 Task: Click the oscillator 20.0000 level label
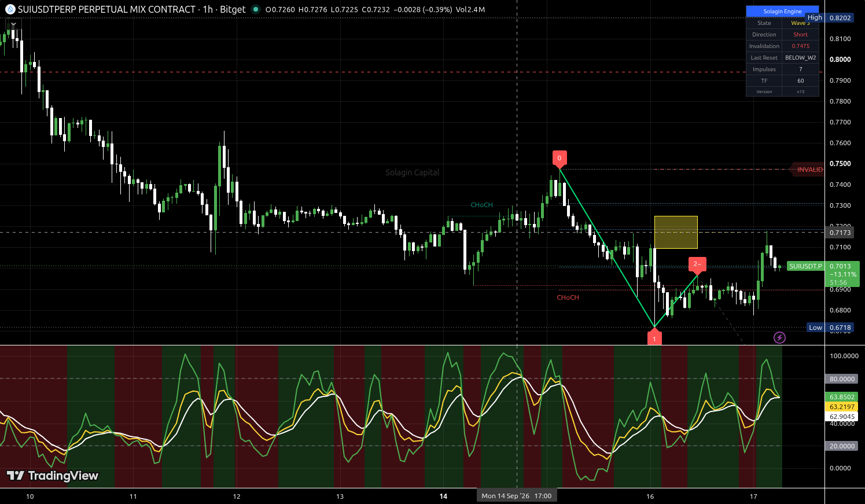click(x=842, y=446)
